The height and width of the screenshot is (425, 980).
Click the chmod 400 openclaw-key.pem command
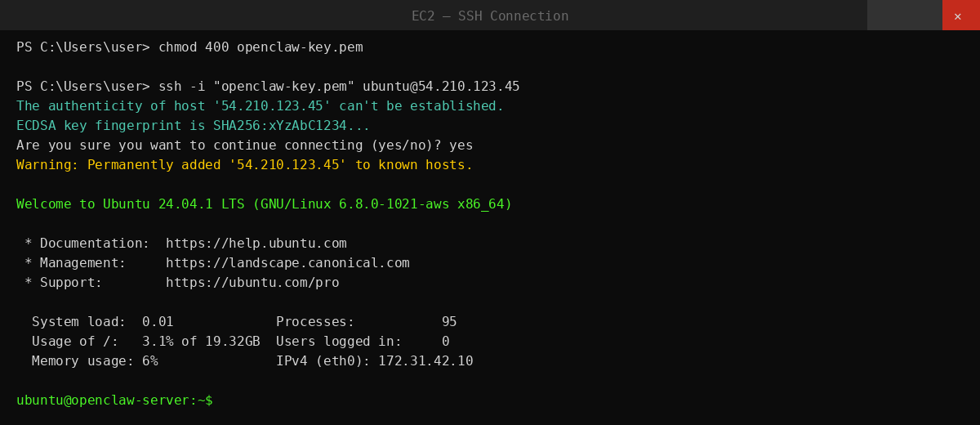[x=261, y=47]
